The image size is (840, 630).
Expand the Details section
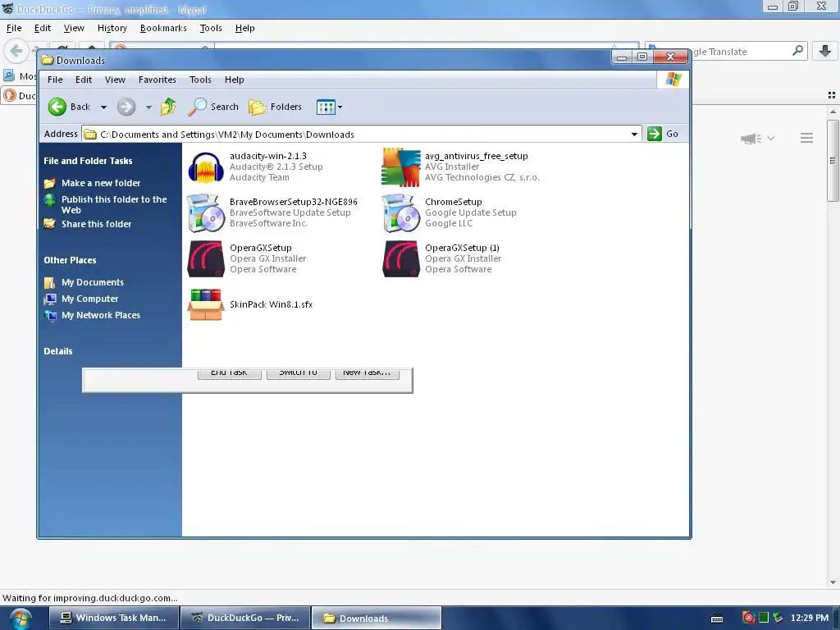(58, 351)
